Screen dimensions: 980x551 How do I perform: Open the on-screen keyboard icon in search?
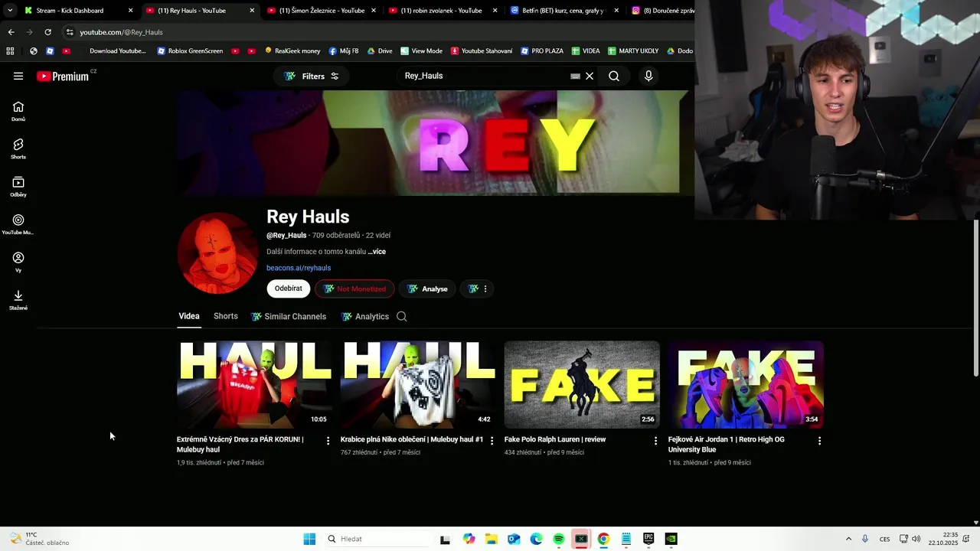point(576,76)
